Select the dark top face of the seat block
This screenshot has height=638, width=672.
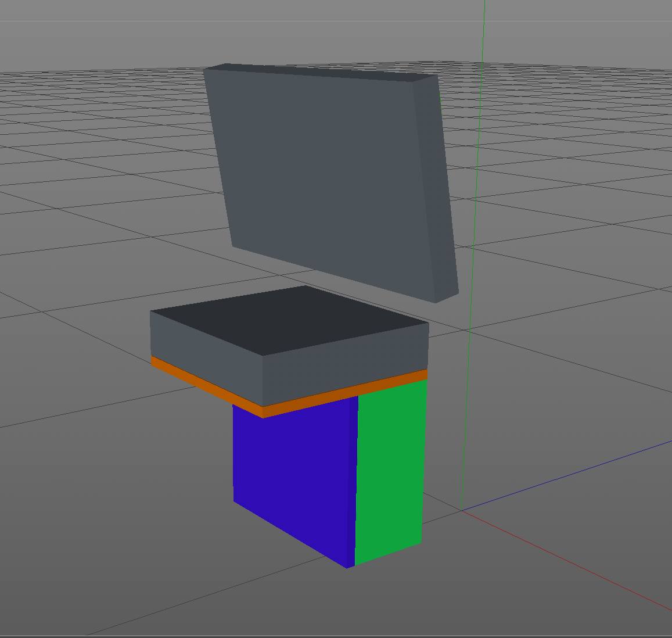(289, 319)
